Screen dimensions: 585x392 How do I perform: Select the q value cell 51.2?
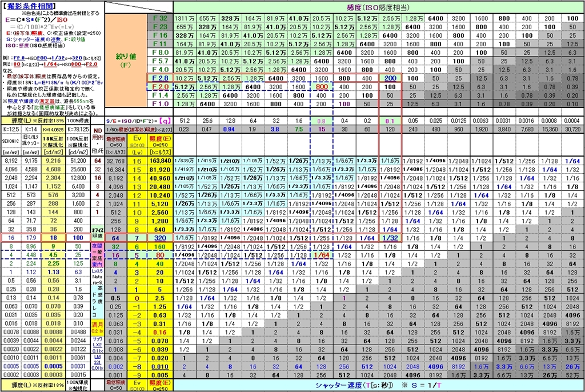pyautogui.click(x=185, y=121)
